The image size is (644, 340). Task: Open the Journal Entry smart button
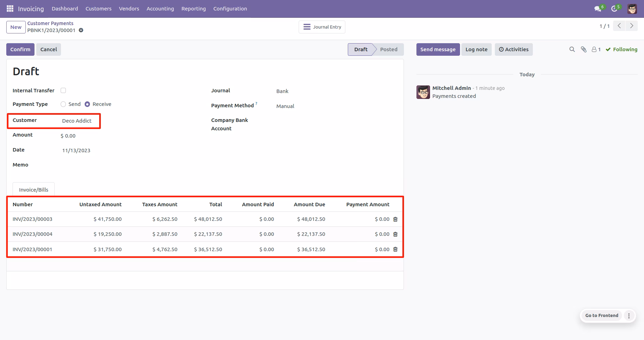(x=322, y=27)
